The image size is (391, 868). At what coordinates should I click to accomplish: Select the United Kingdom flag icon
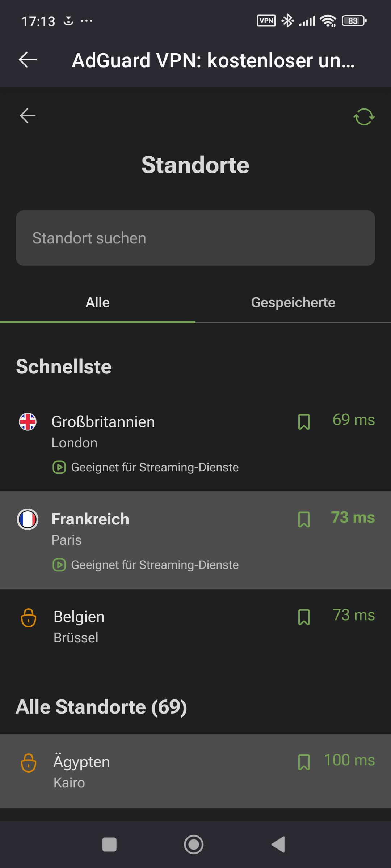pyautogui.click(x=28, y=422)
